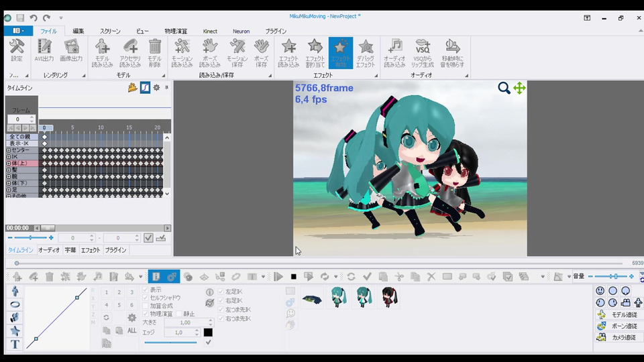
Task: Open the ビュー ribbon tab
Action: pyautogui.click(x=142, y=32)
